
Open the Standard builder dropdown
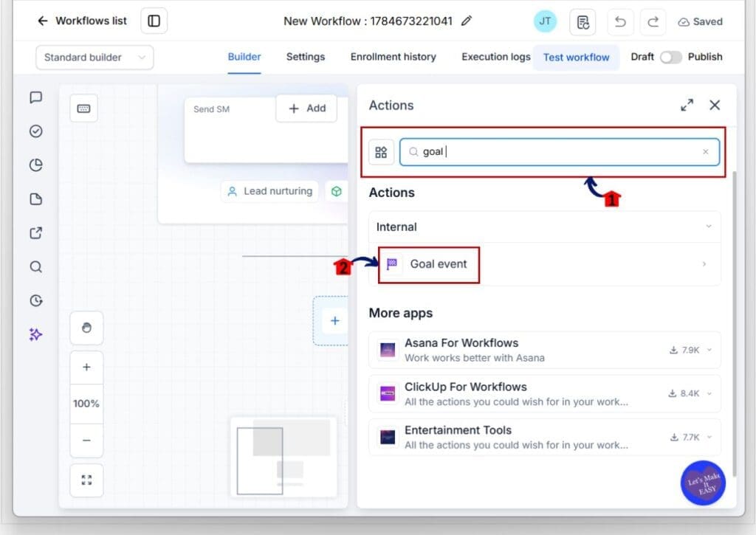coord(94,58)
